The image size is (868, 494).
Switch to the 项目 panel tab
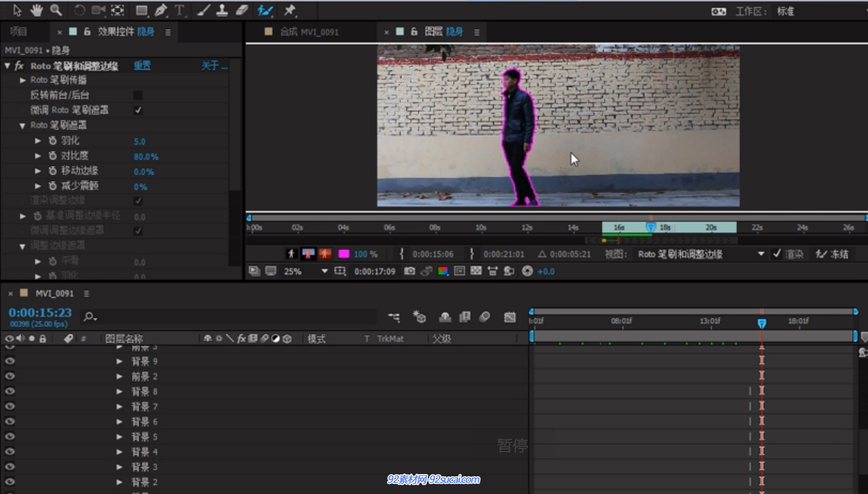point(18,32)
